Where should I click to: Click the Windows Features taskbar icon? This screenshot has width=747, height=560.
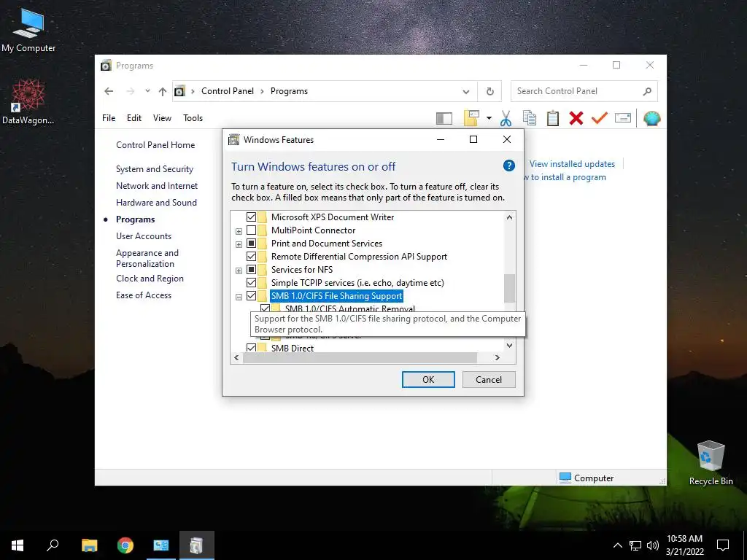pyautogui.click(x=197, y=545)
